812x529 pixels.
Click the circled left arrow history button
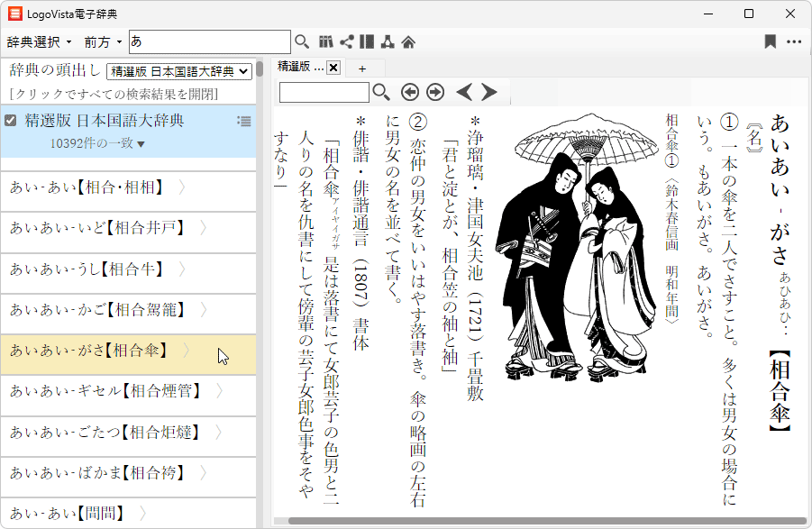(x=410, y=92)
